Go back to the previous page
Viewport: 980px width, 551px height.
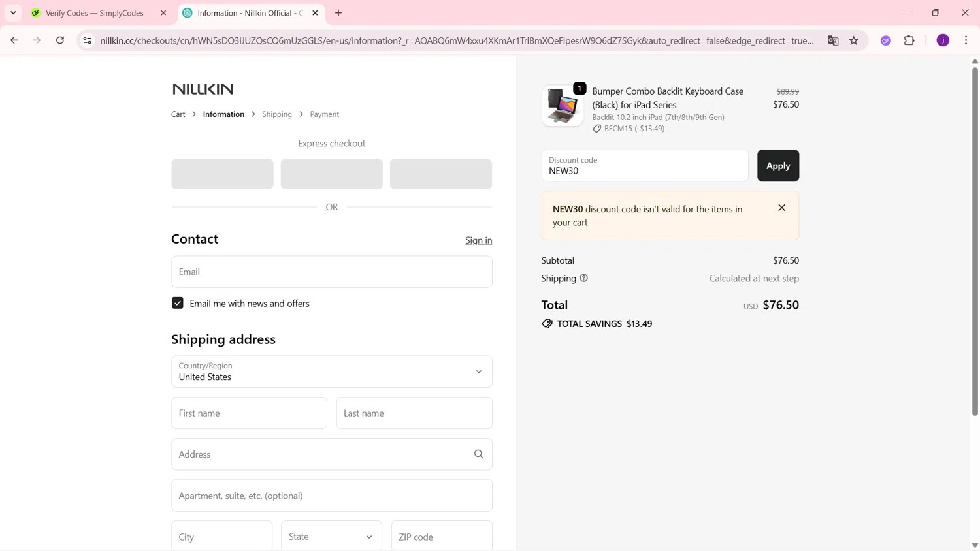tap(14, 40)
